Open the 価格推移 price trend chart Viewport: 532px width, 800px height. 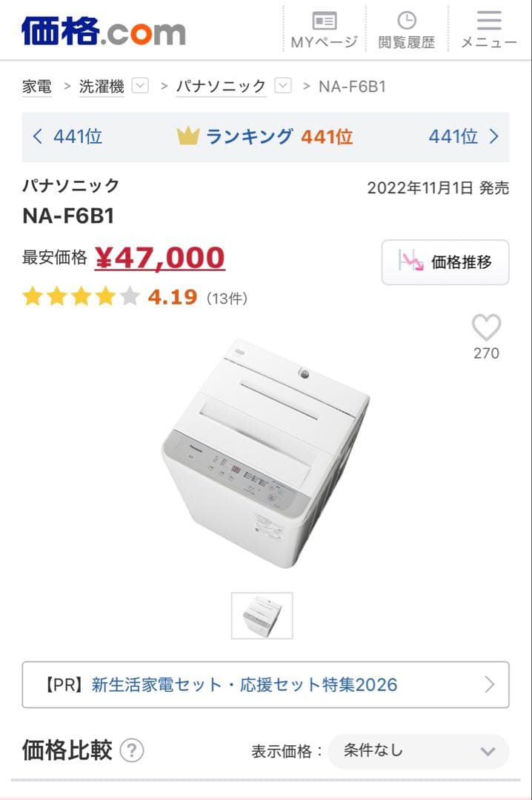point(445,262)
